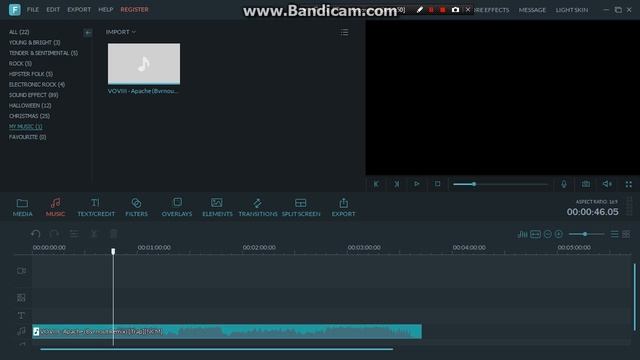
Task: Change music library sort/list view
Action: [x=344, y=32]
